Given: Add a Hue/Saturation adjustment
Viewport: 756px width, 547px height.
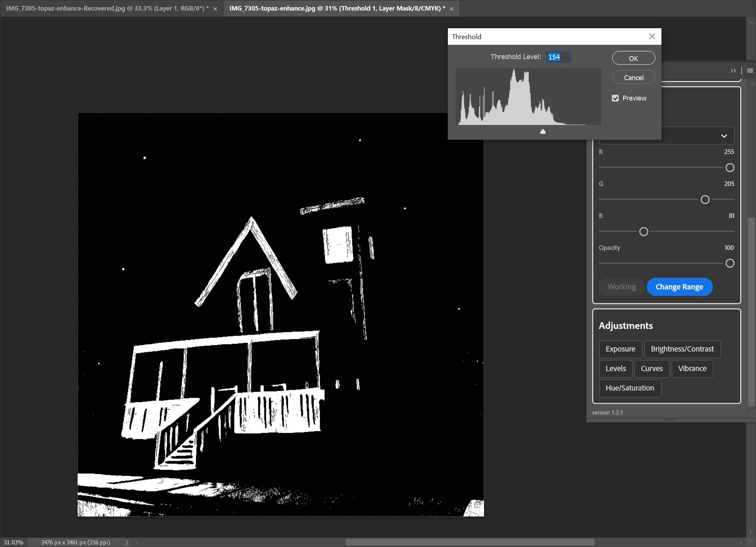Looking at the screenshot, I should click(630, 388).
